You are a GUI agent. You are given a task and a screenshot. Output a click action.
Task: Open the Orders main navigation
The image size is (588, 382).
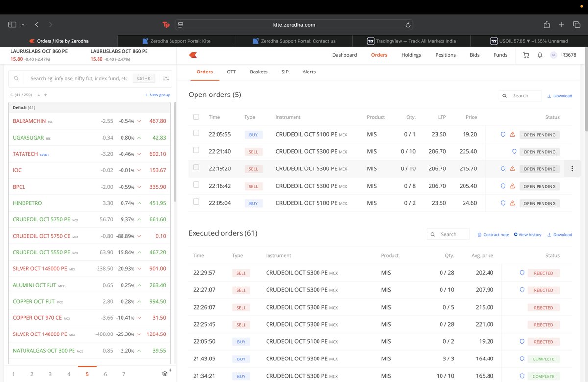click(379, 55)
